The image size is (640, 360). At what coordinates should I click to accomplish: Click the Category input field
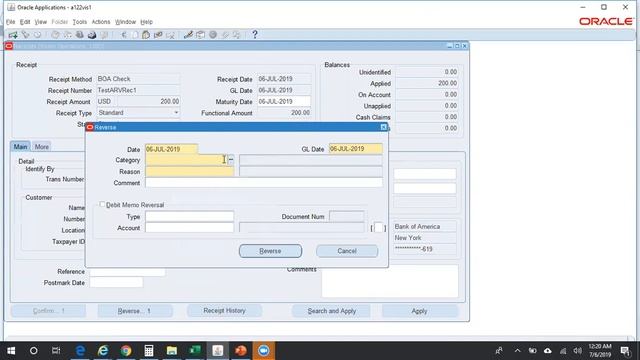coord(186,160)
